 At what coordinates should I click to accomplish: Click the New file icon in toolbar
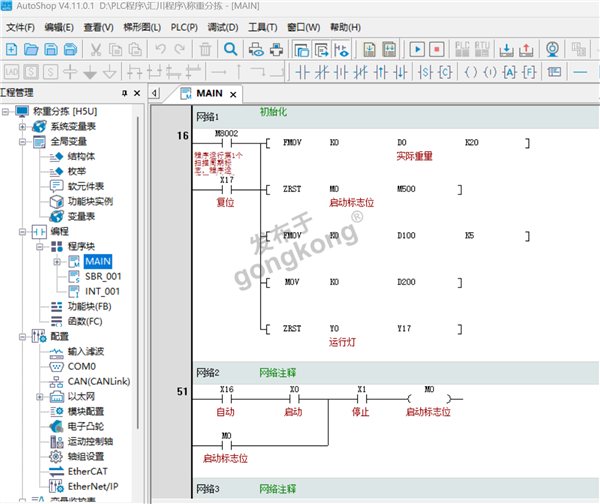coord(11,48)
